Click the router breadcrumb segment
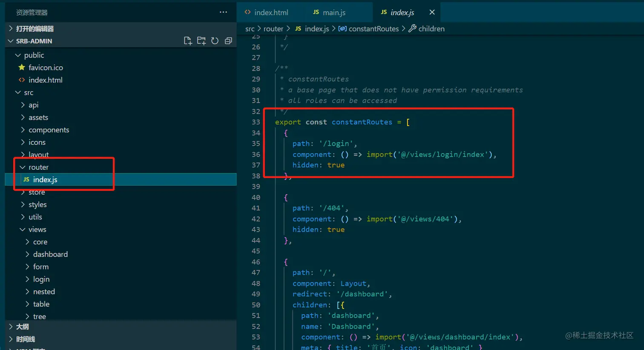 tap(273, 29)
